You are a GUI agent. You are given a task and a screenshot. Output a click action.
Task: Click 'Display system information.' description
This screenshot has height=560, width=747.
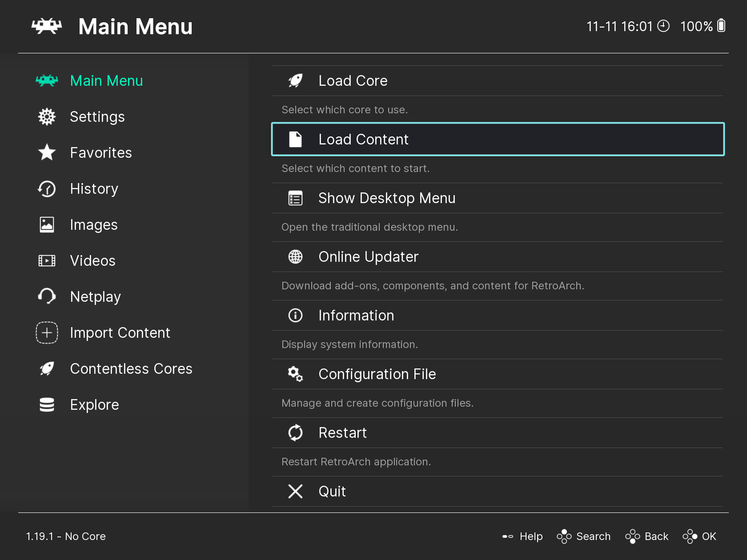(x=349, y=344)
